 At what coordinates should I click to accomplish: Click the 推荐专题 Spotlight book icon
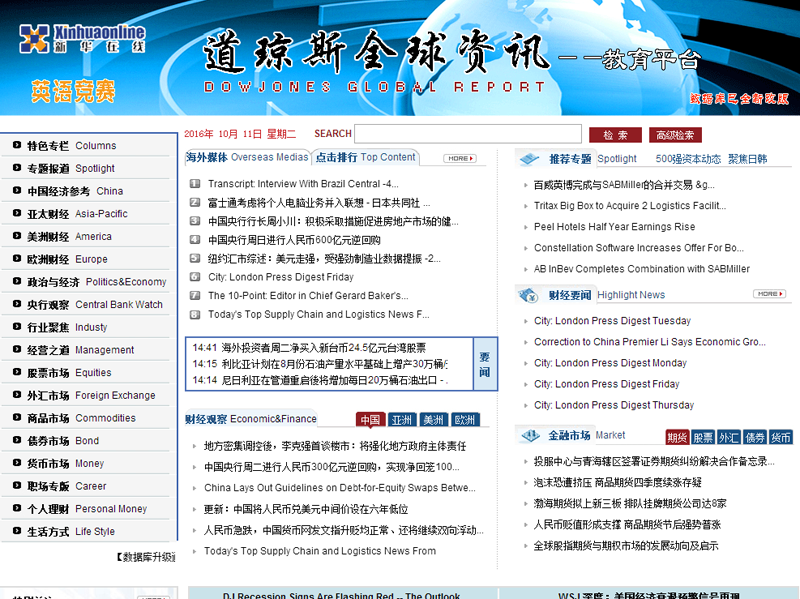(529, 160)
